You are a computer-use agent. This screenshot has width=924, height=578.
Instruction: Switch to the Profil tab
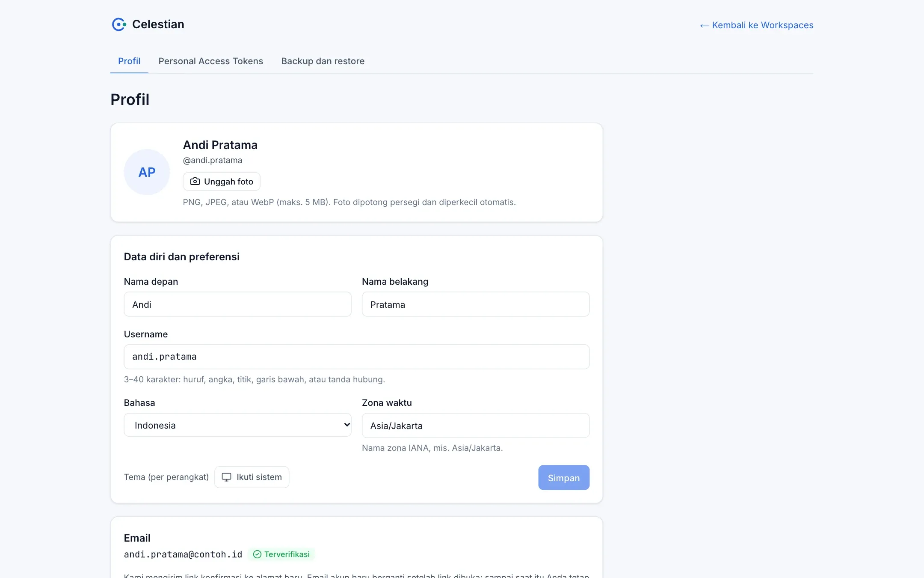(129, 61)
